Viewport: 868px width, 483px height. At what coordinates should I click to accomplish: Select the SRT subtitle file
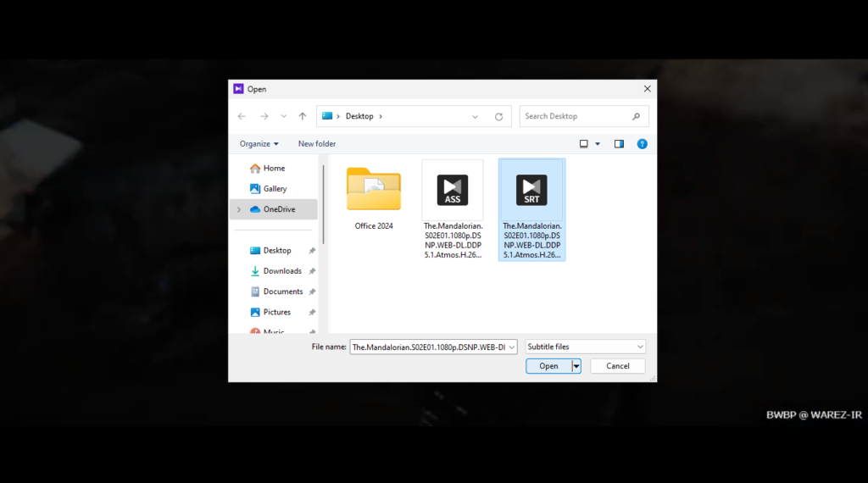coord(531,208)
